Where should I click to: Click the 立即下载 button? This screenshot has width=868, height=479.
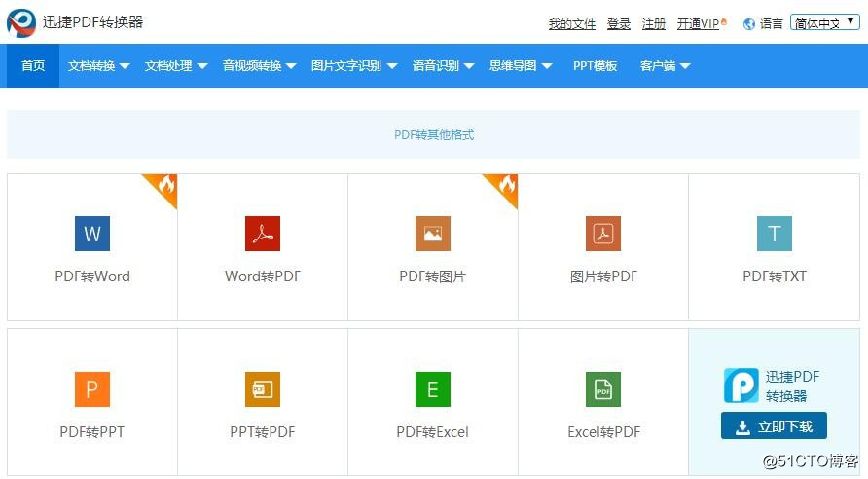[x=774, y=425]
